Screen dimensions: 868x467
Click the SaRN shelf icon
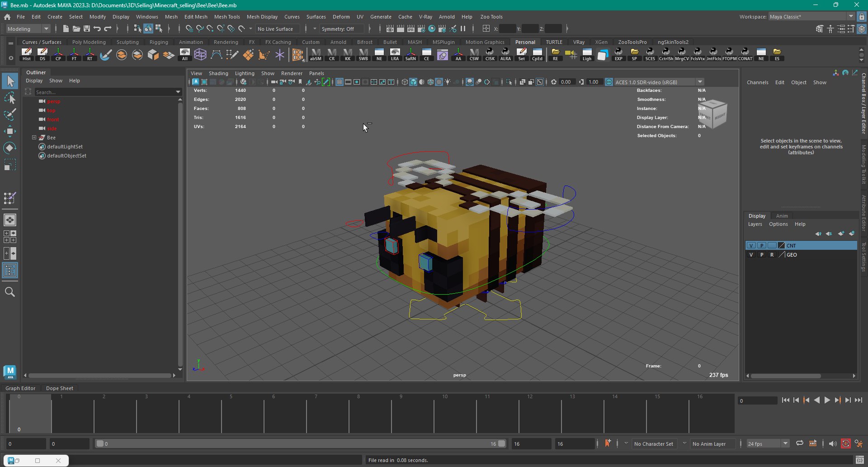410,54
